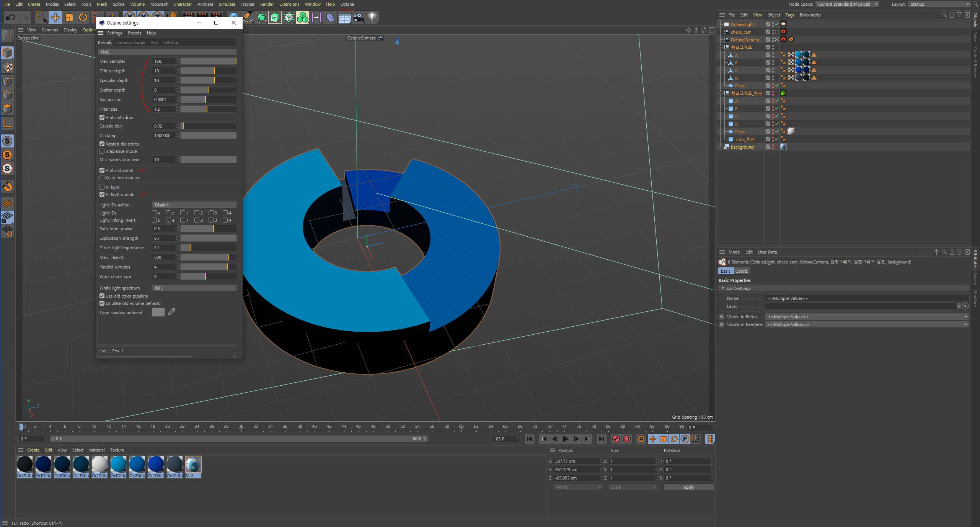Select the Scale tool in top toolbar

point(69,17)
